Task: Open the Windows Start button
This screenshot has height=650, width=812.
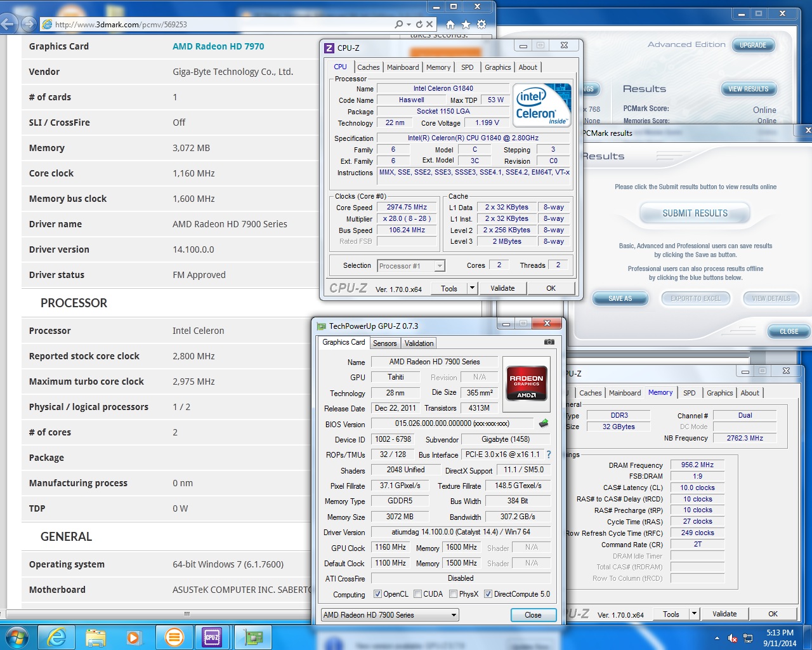Action: coord(17,637)
